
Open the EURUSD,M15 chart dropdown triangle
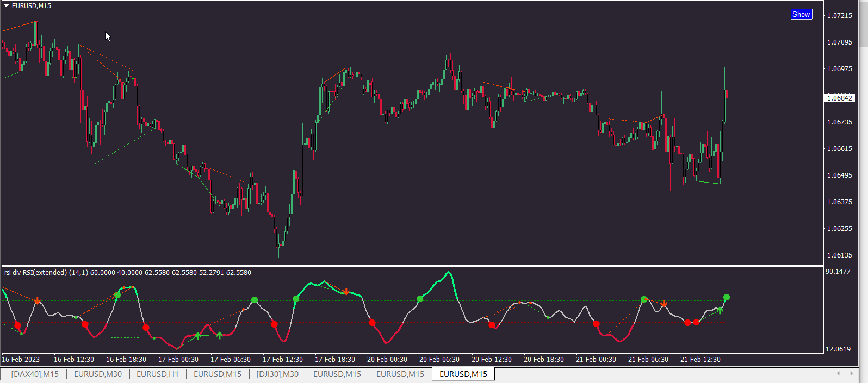pos(7,6)
